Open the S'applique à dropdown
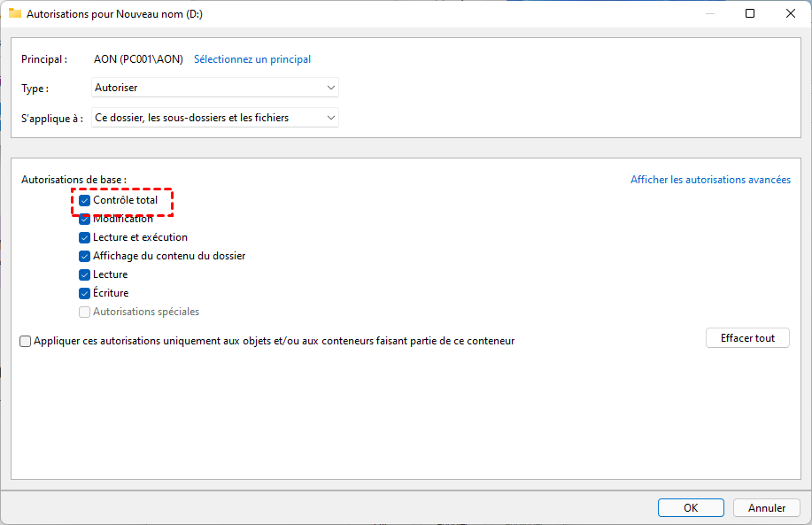Viewport: 812px width, 525px height. pos(215,118)
